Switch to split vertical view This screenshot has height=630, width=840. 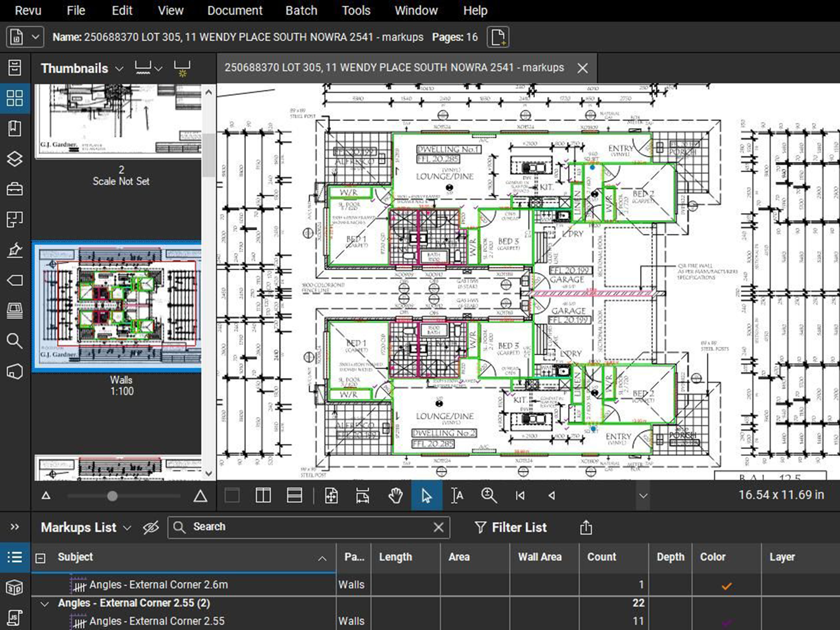pos(263,496)
